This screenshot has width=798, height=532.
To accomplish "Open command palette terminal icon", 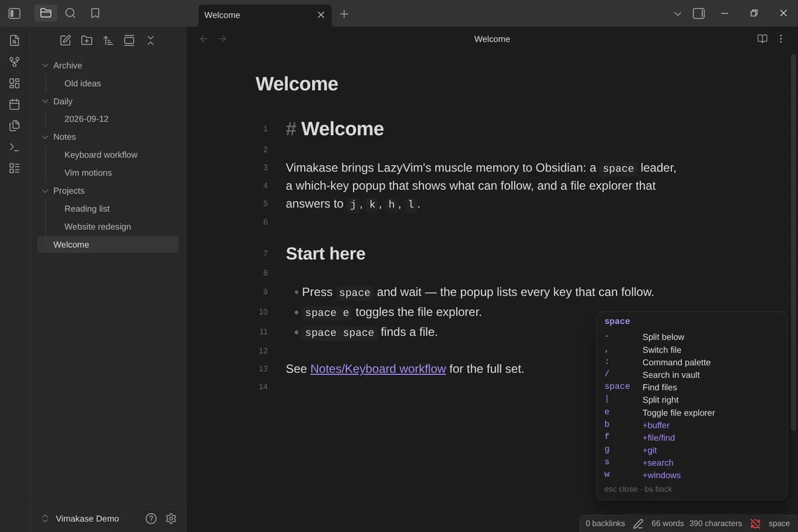I will [15, 147].
